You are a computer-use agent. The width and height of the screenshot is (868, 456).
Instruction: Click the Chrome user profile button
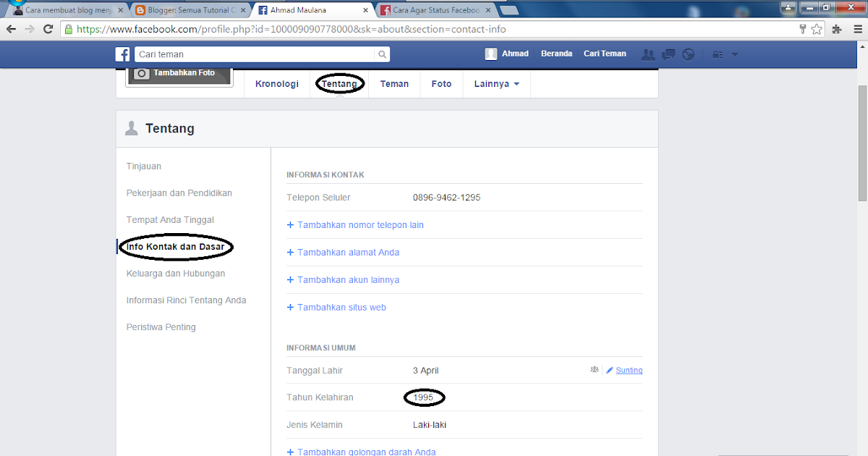(788, 6)
